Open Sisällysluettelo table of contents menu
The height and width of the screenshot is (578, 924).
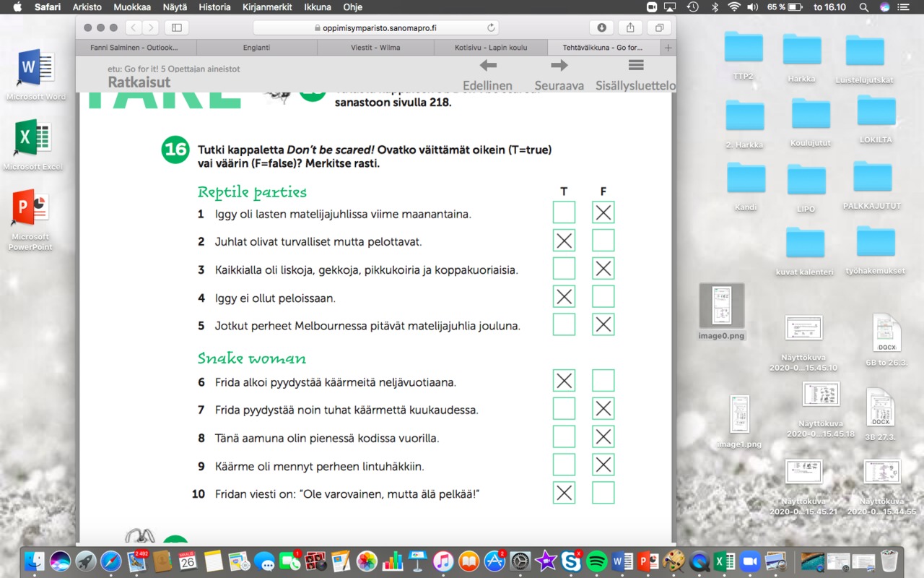pos(635,66)
